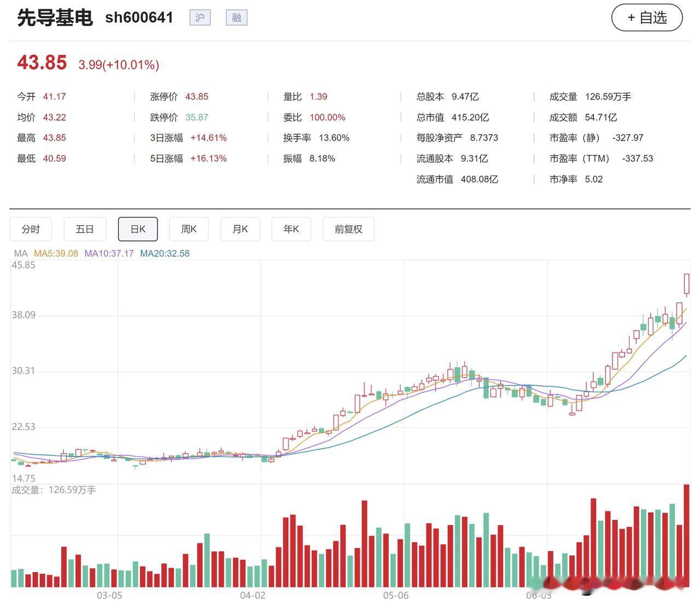Screen dimensions: 700x610
Task: Click the 45.85 price axis label
Action: tap(24, 266)
